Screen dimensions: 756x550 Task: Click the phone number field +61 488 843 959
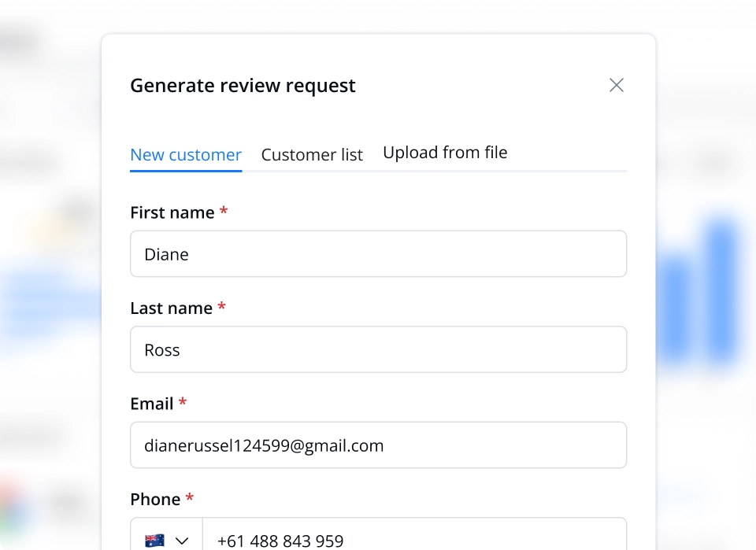click(x=415, y=534)
